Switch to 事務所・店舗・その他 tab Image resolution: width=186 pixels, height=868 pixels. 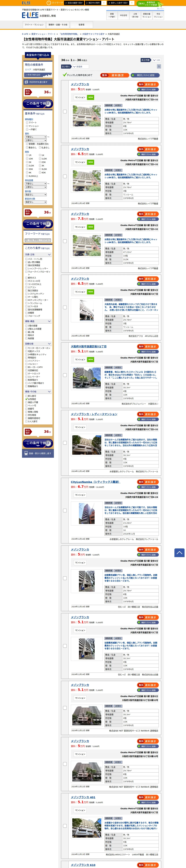click(58, 25)
